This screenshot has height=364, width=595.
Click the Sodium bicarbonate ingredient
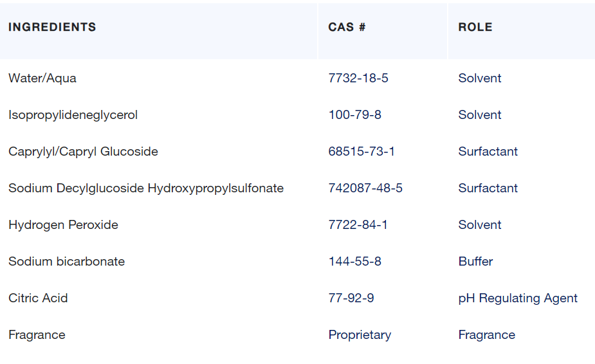coord(66,262)
